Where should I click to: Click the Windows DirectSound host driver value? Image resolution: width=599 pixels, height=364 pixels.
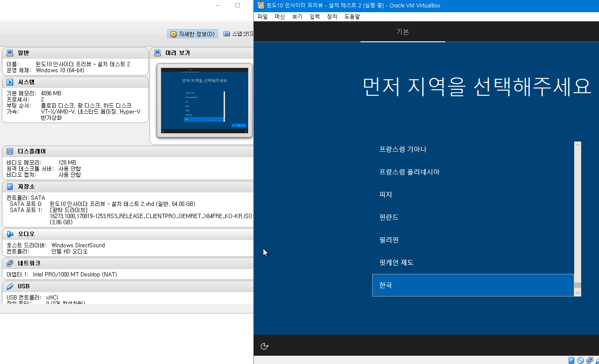(x=78, y=245)
